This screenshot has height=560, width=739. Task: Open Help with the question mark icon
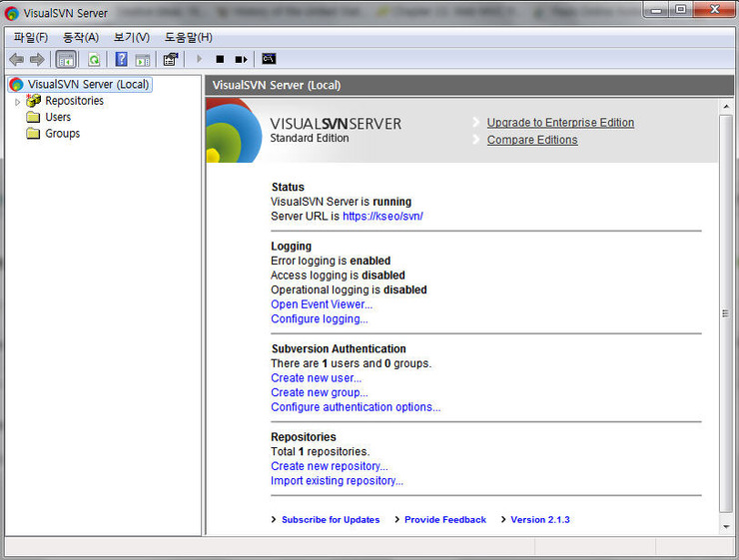click(x=121, y=60)
